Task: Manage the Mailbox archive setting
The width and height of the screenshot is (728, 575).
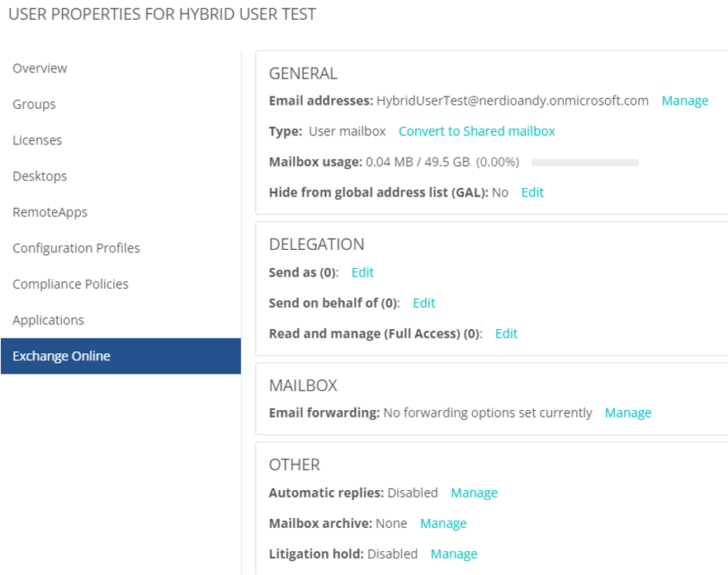Action: click(x=443, y=523)
